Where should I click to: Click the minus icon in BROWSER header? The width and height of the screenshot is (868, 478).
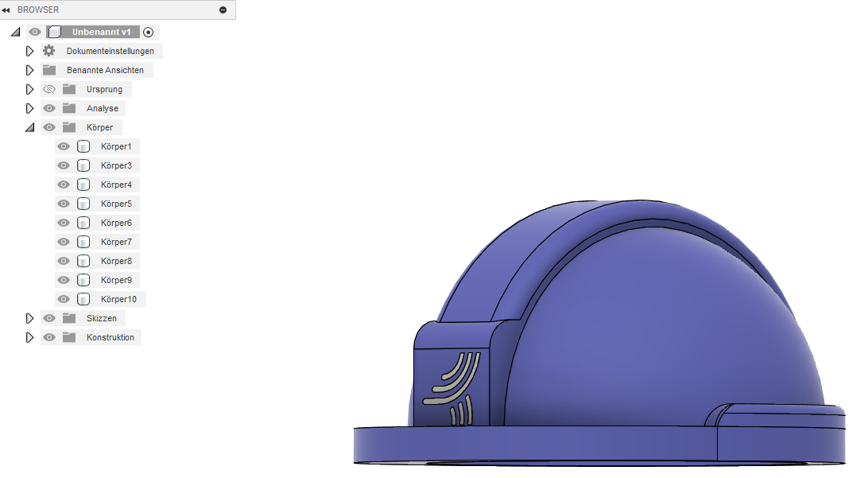pyautogui.click(x=223, y=10)
